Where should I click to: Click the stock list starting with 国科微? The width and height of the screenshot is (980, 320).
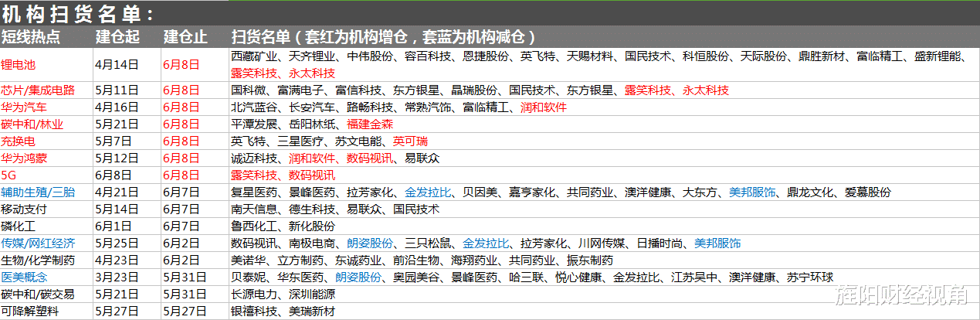pyautogui.click(x=480, y=90)
